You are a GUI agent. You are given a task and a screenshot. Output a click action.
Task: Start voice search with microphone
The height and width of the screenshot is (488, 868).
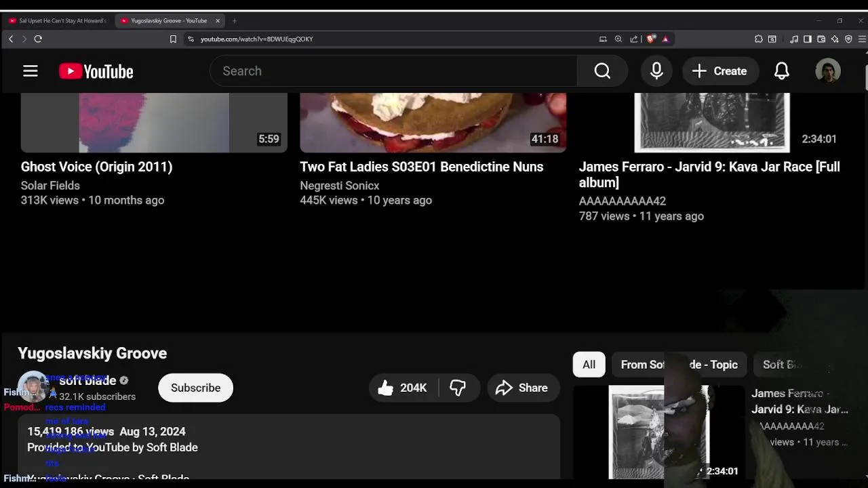(x=656, y=71)
